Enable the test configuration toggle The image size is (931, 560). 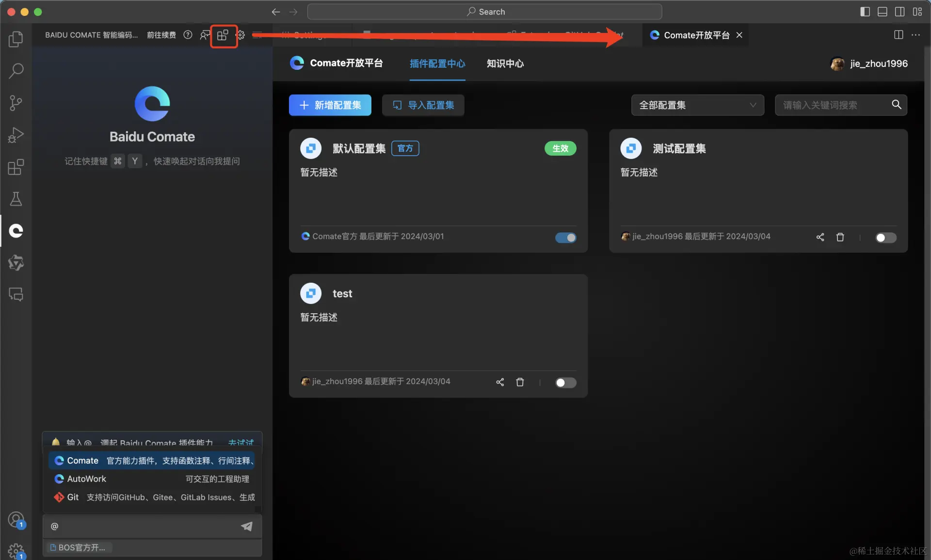pos(565,383)
